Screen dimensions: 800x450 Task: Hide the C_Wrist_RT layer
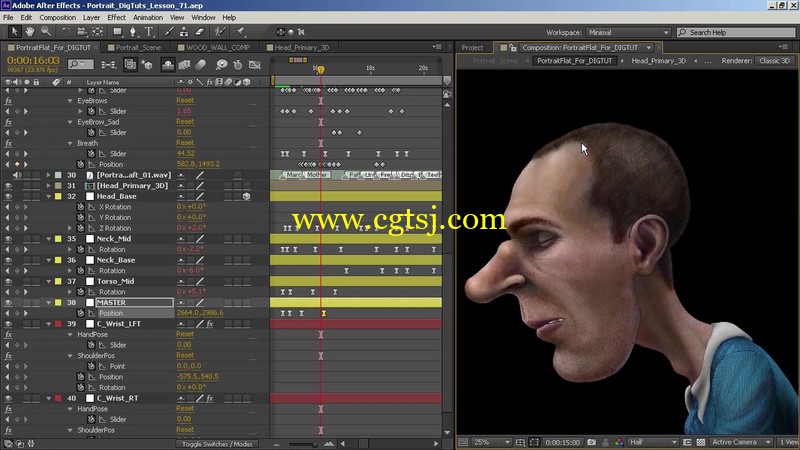point(8,398)
